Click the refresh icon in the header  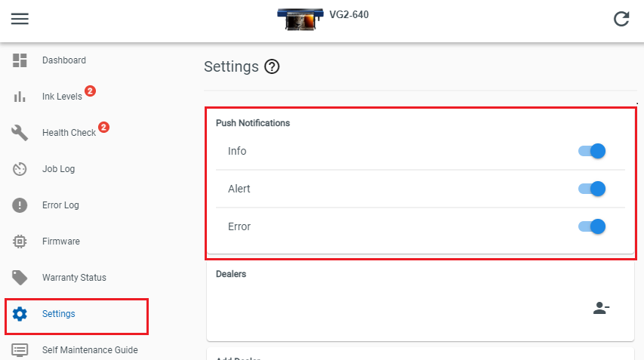pyautogui.click(x=621, y=19)
